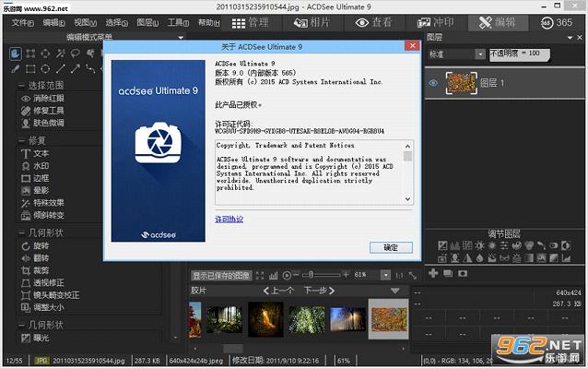Click zoom in plus button
The width and height of the screenshot is (588, 369).
(346, 275)
